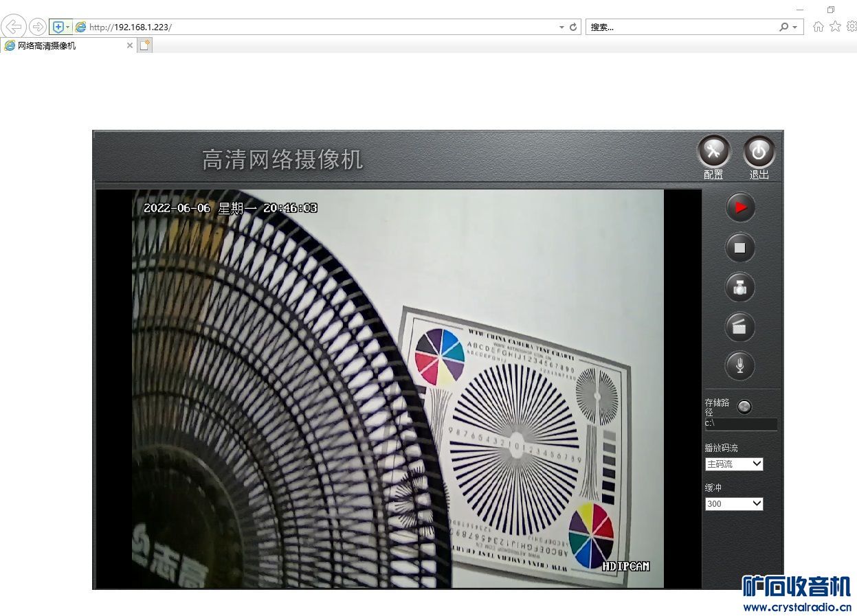Click the 存储路径 label
The width and height of the screenshot is (857, 616).
pos(717,407)
